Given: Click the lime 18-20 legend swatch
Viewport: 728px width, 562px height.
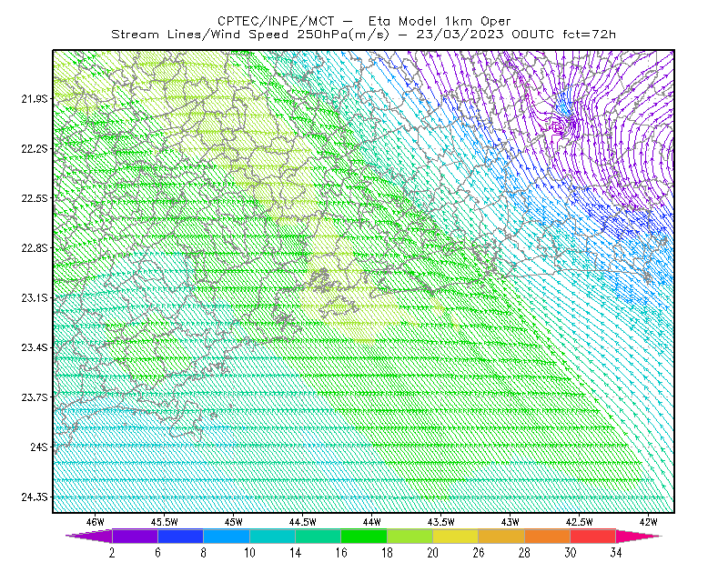Looking at the screenshot, I should coord(410,536).
